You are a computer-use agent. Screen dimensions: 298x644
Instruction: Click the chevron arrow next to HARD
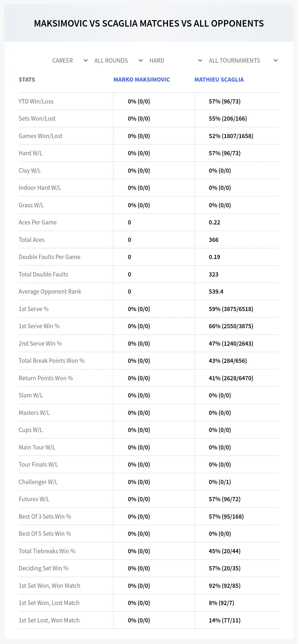click(x=200, y=61)
